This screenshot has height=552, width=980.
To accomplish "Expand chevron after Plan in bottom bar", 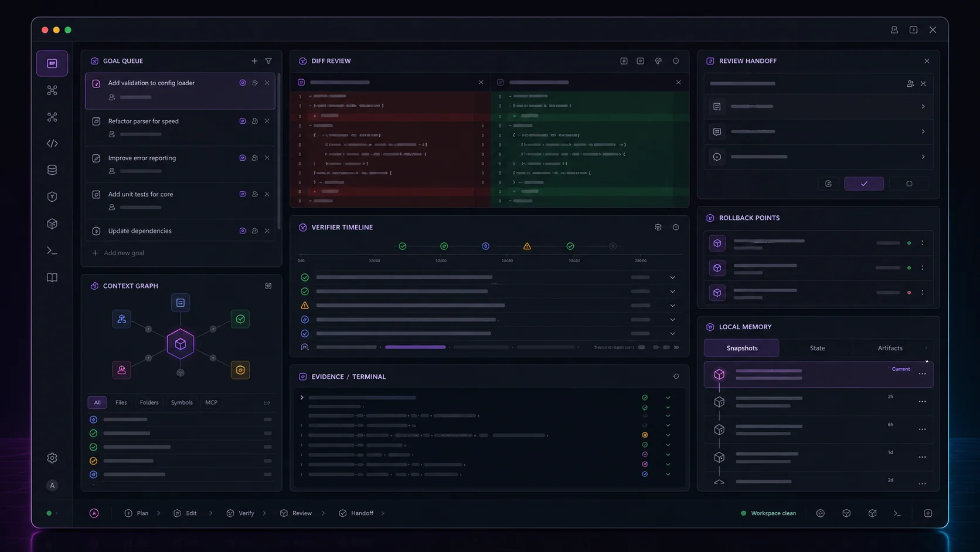I will coord(158,513).
